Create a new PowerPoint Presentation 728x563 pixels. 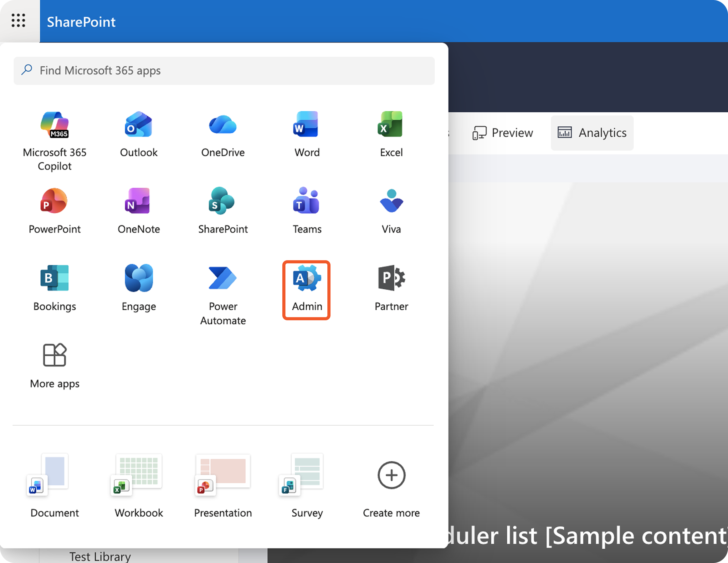tap(223, 485)
